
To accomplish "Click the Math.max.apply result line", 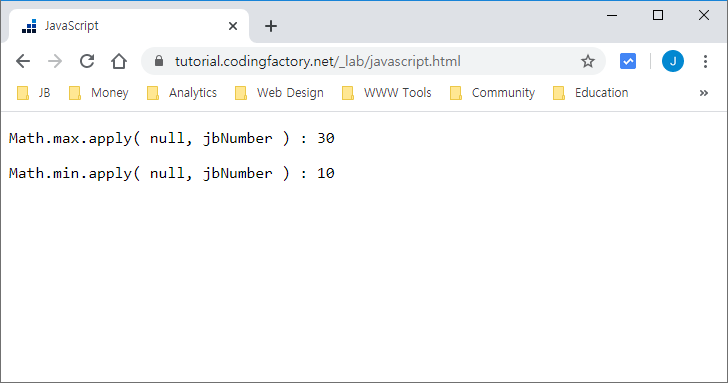I will 172,138.
